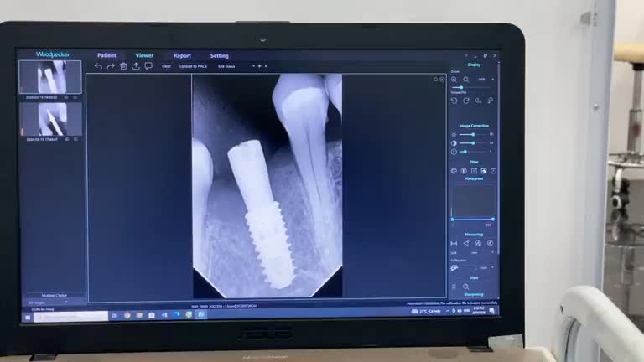Open File Explorer from the taskbar
This screenshot has height=362, width=644.
click(x=139, y=316)
